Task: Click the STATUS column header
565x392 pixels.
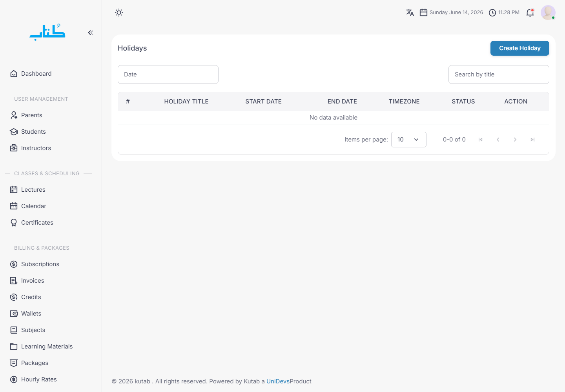Action: [x=463, y=102]
